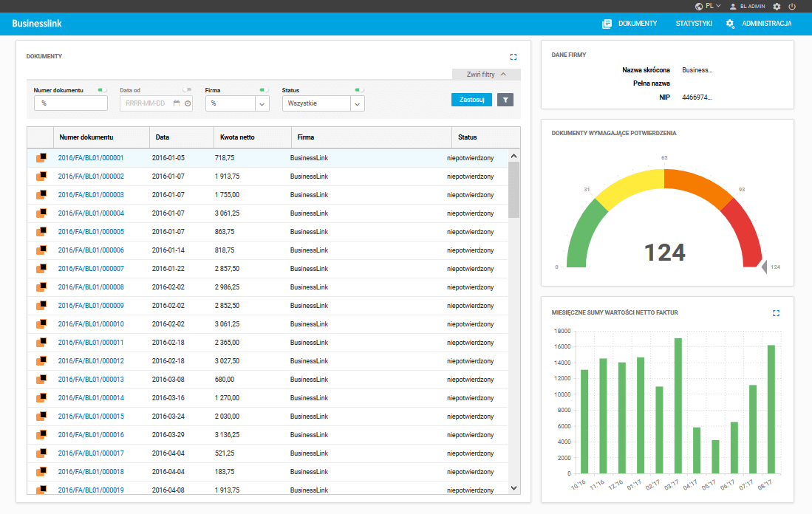Toggle the Status filter switch

359,90
